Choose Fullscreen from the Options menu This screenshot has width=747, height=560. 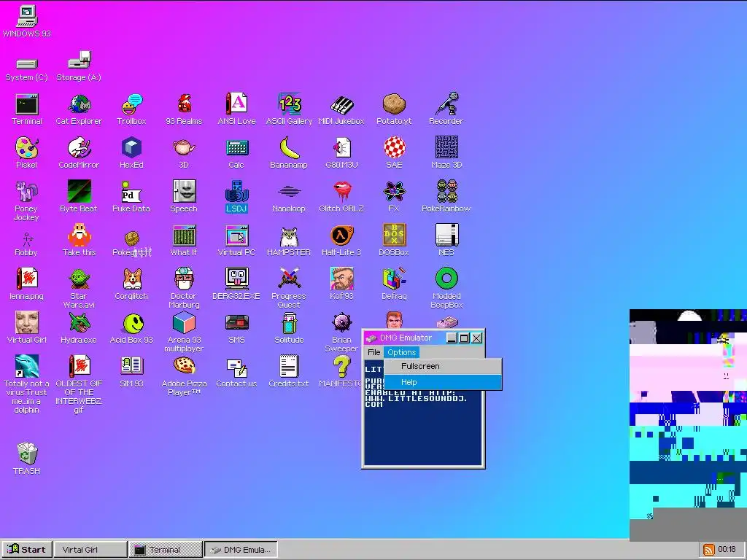click(x=443, y=366)
